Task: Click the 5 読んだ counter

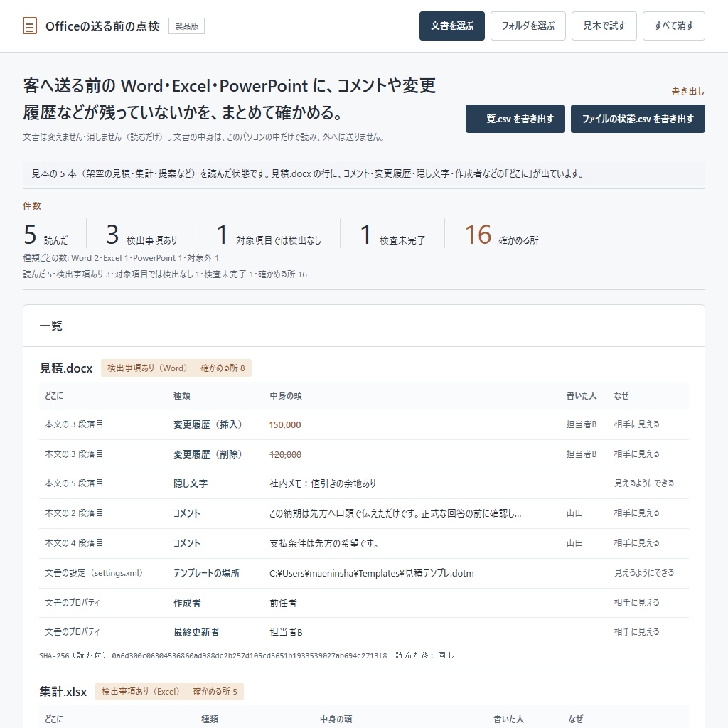Action: pos(45,235)
